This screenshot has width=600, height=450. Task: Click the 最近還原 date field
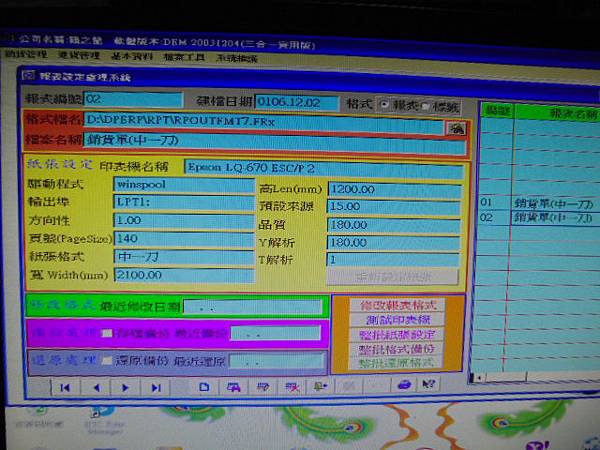pyautogui.click(x=276, y=361)
